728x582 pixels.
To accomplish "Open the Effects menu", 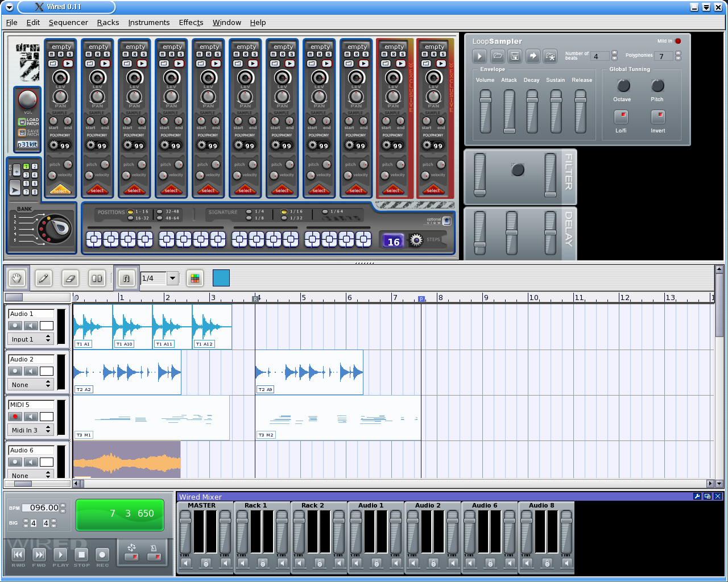I will coord(191,22).
